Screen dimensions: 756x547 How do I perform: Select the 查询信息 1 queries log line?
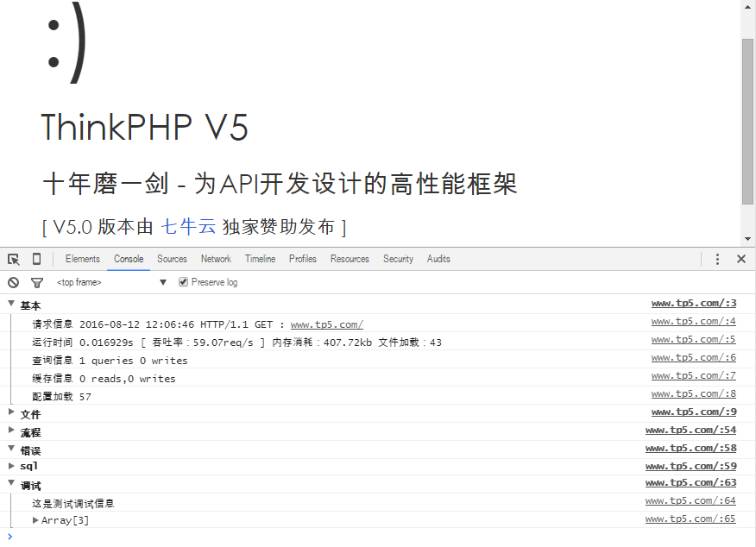pos(110,361)
